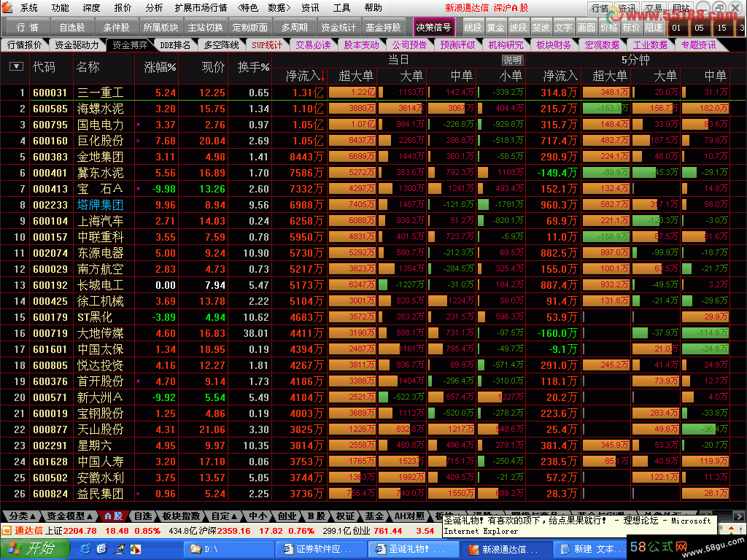Expand the 资金模型▲ bottom tab menu
This screenshot has height=560, width=747.
coord(69,516)
